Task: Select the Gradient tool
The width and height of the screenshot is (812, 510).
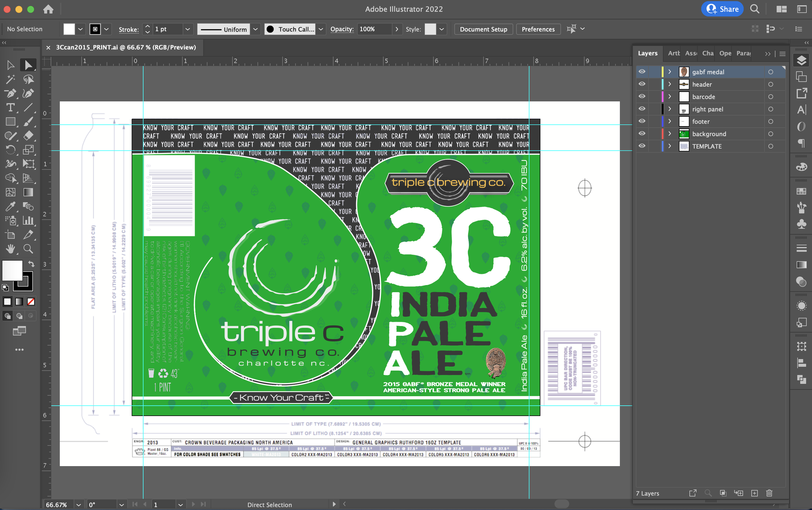Action: (x=28, y=192)
